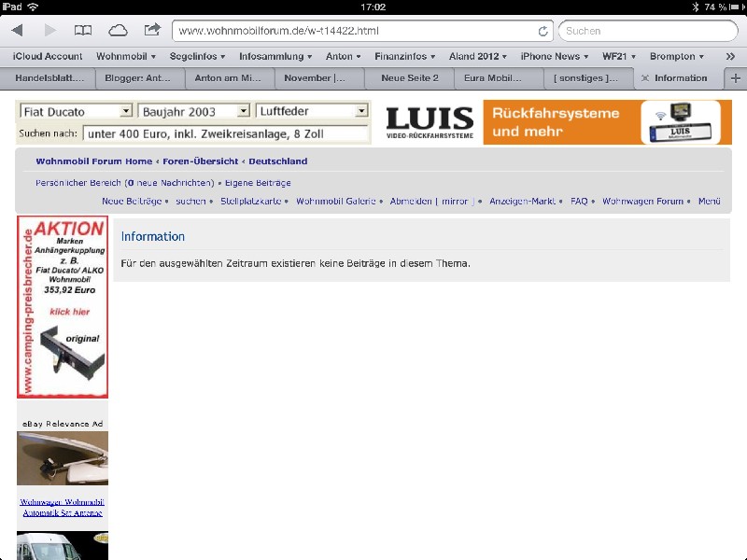The image size is (747, 560).
Task: Click the Foren-Übersicht breadcrumb link
Action: click(x=200, y=161)
